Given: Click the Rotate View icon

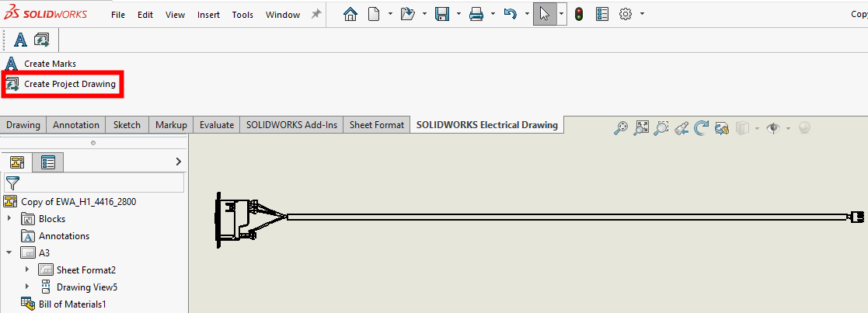Looking at the screenshot, I should (702, 128).
